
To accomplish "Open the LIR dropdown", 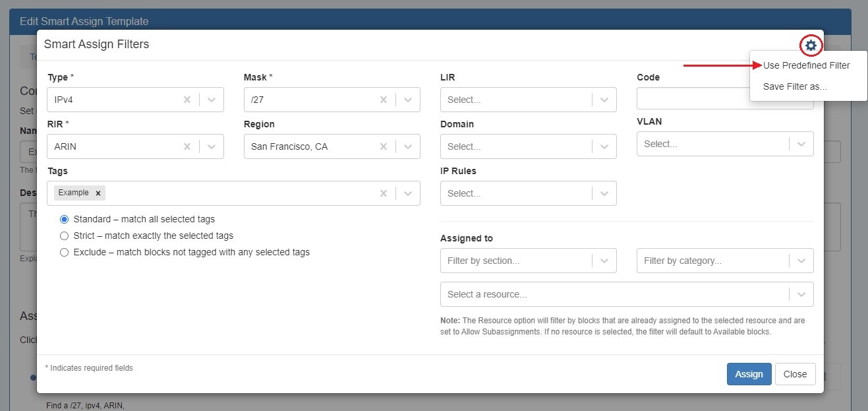I will (x=604, y=100).
